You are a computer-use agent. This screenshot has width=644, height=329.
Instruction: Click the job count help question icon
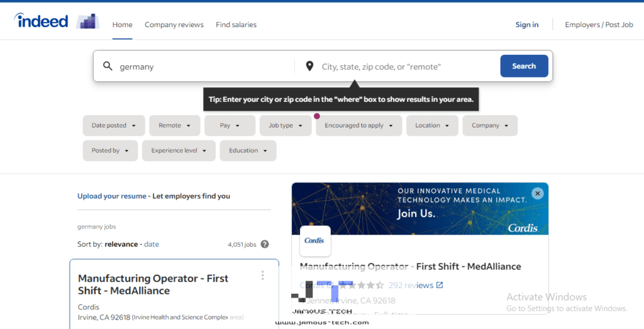265,244
